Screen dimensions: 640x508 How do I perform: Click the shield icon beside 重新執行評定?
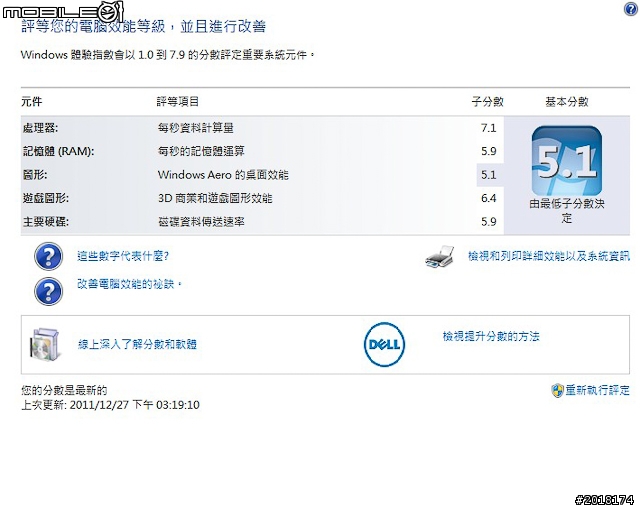(557, 390)
